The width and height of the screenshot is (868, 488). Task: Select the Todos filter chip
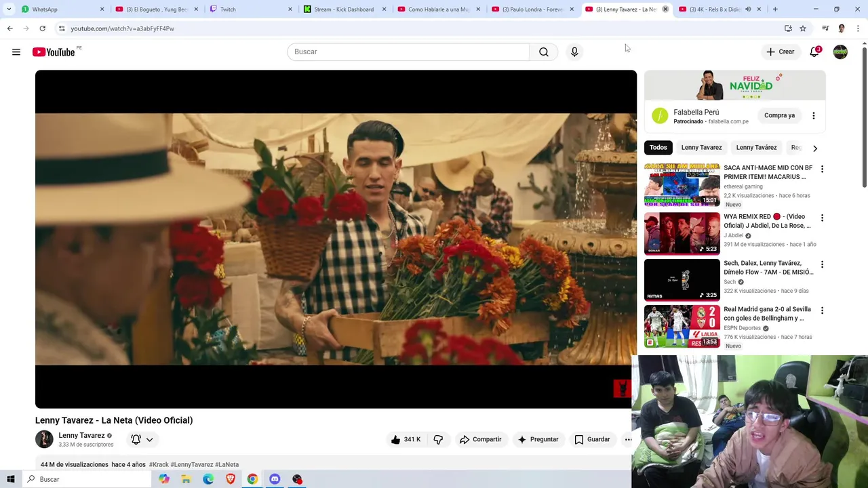658,148
